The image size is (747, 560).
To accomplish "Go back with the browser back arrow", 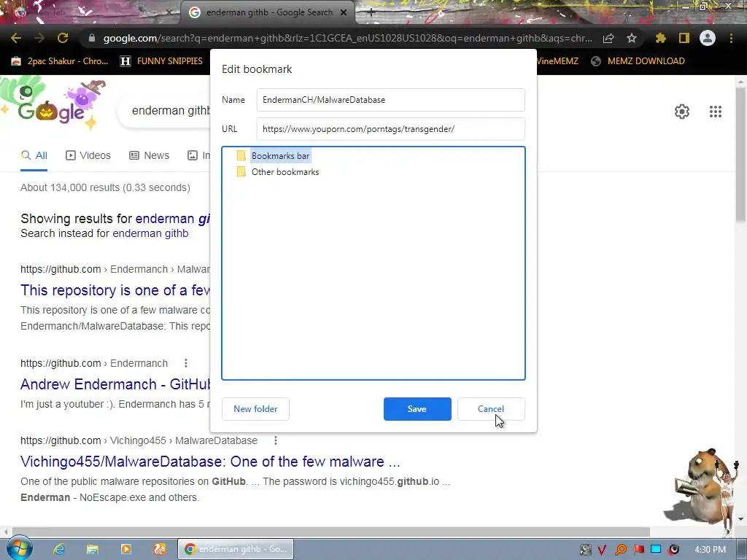I will (x=16, y=38).
